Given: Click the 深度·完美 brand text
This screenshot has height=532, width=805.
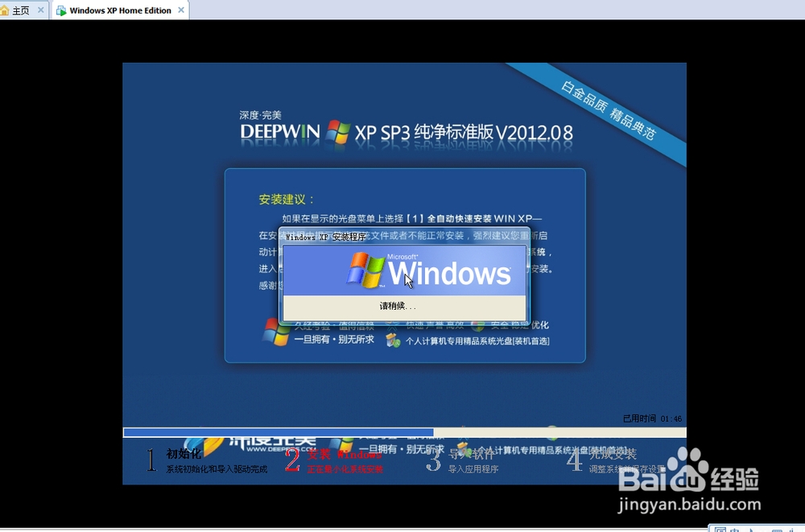Looking at the screenshot, I should point(260,115).
